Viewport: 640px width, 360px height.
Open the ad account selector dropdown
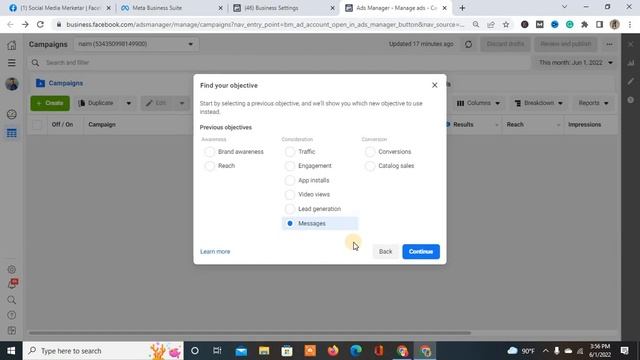pyautogui.click(x=136, y=44)
